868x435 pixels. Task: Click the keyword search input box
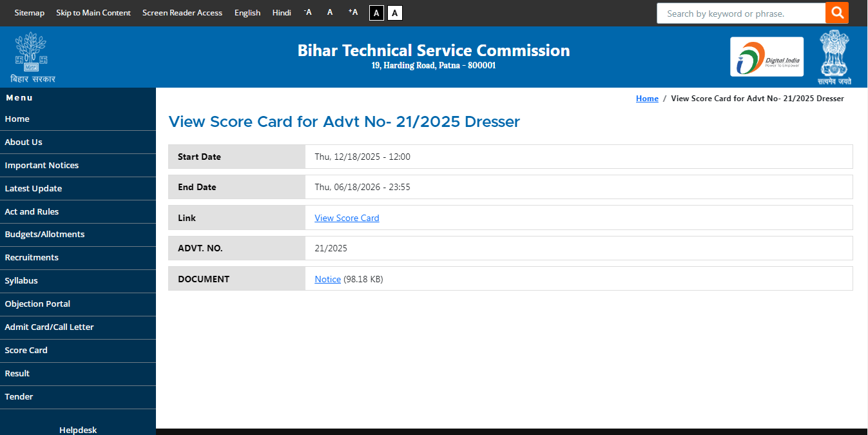(x=740, y=13)
